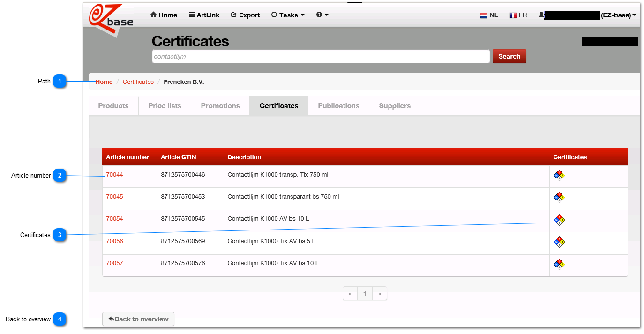Open certificate icon for article 70044
The image size is (644, 334).
[x=559, y=175]
